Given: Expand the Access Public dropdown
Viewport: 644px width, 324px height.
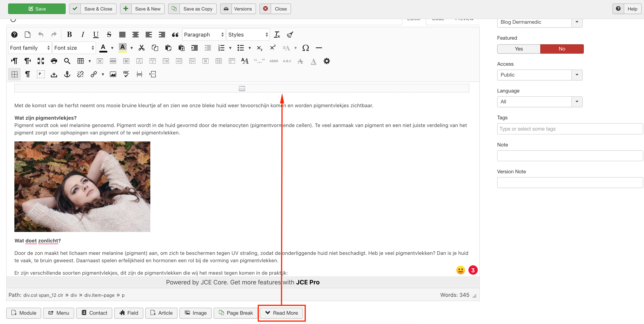Looking at the screenshot, I should point(576,75).
